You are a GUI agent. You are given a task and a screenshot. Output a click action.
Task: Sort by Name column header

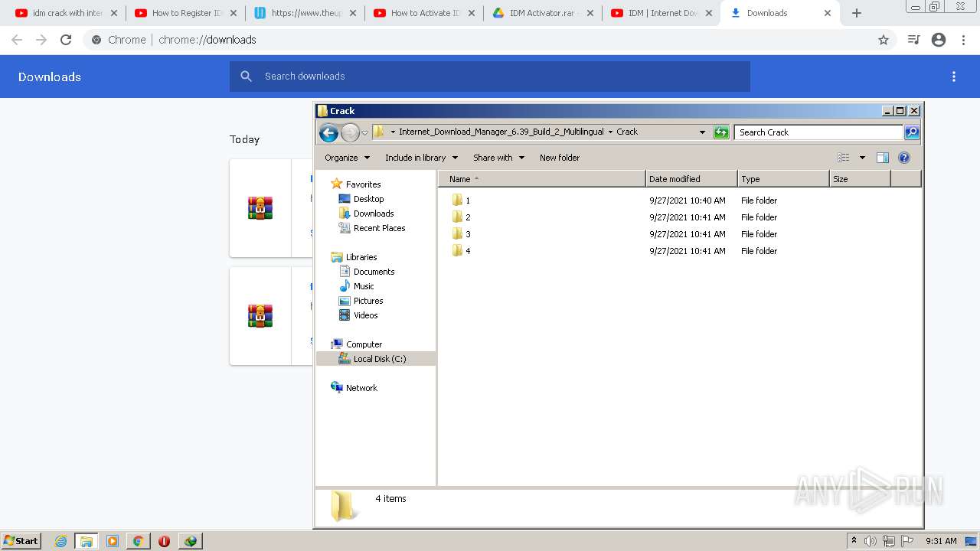tap(542, 179)
